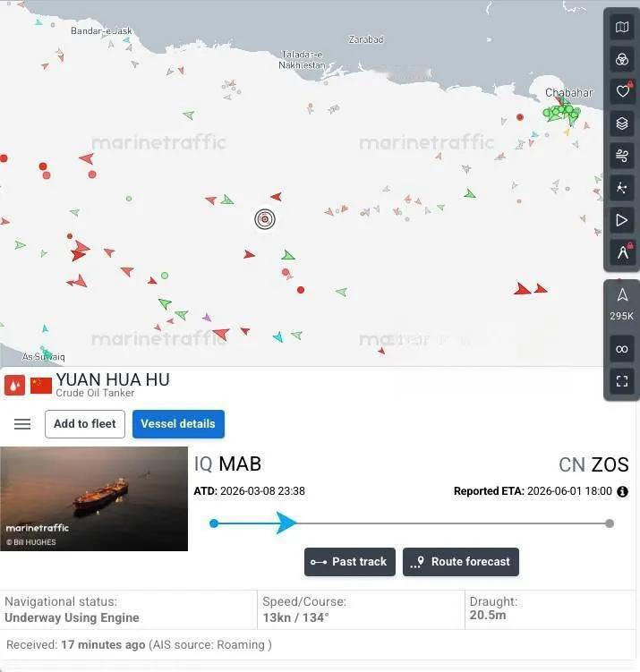
Task: Click the China flag icon
Action: coord(41,386)
